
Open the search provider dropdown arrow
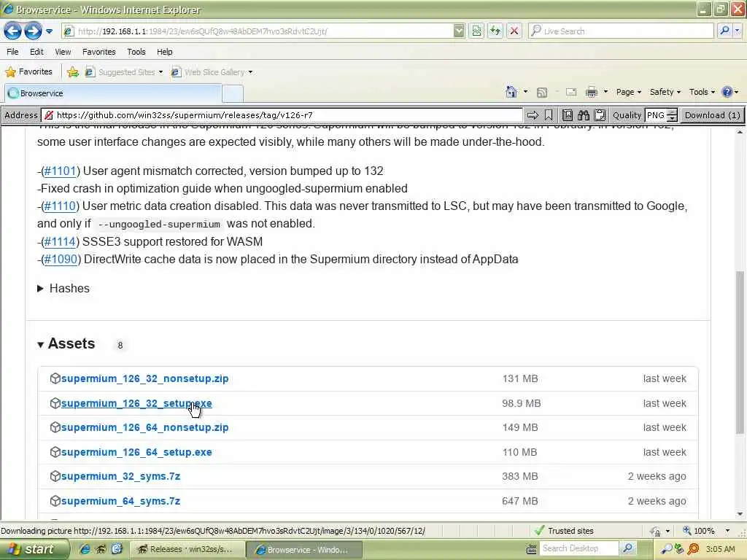pyautogui.click(x=737, y=31)
